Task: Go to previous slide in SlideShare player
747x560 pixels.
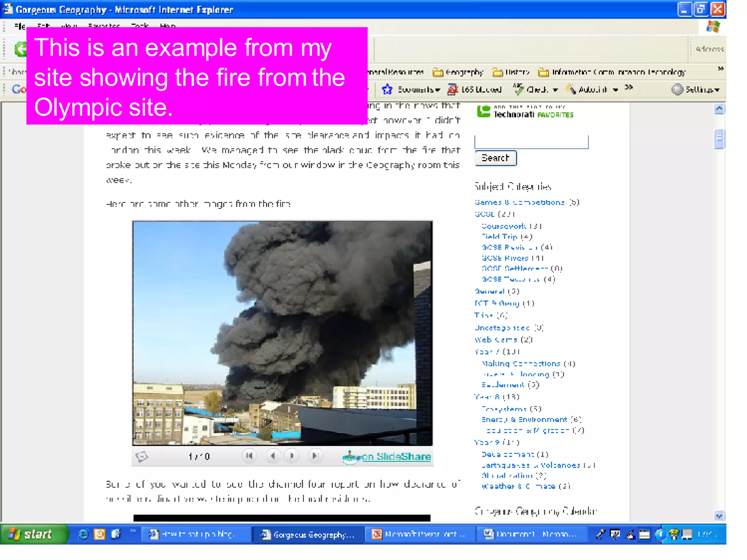Action: (x=272, y=456)
